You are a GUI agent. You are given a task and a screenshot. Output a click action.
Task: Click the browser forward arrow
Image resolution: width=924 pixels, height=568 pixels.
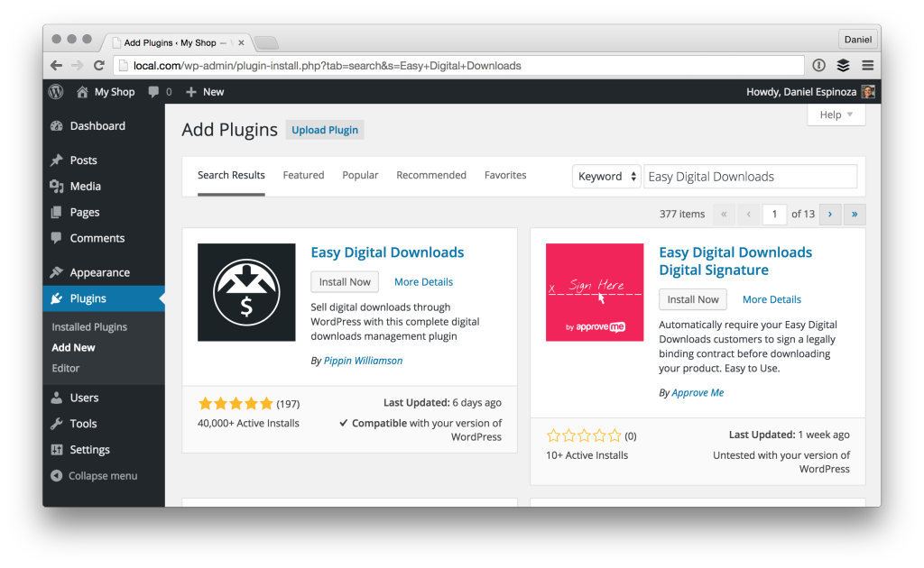[78, 65]
